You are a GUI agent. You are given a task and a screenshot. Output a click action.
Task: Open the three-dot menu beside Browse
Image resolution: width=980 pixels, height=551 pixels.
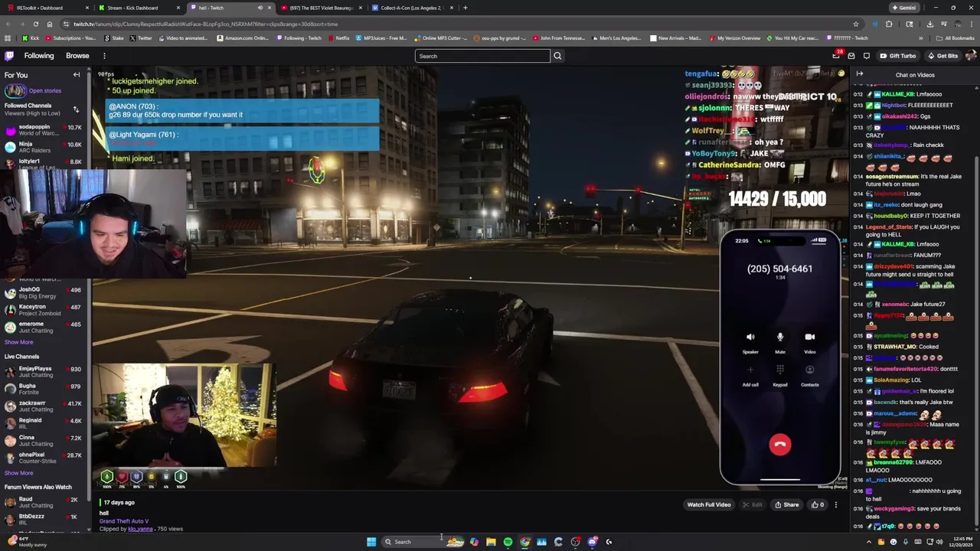point(104,56)
